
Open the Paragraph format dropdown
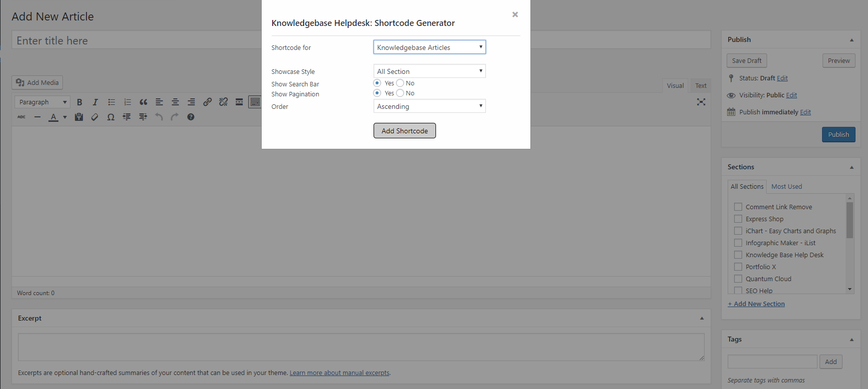(x=42, y=102)
